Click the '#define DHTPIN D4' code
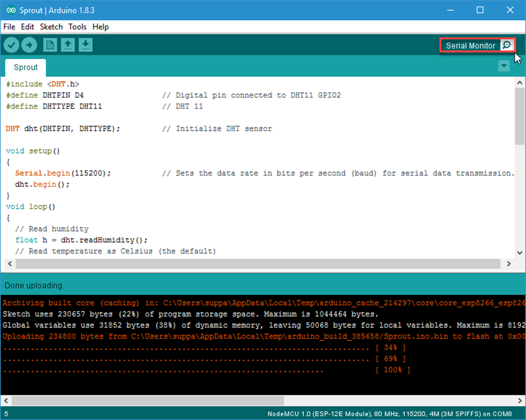526x420 pixels. (45, 95)
